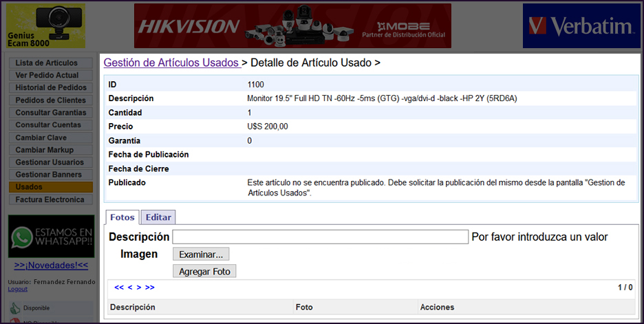Go to the next photos page
Image resolution: width=644 pixels, height=324 pixels.
pyautogui.click(x=139, y=287)
